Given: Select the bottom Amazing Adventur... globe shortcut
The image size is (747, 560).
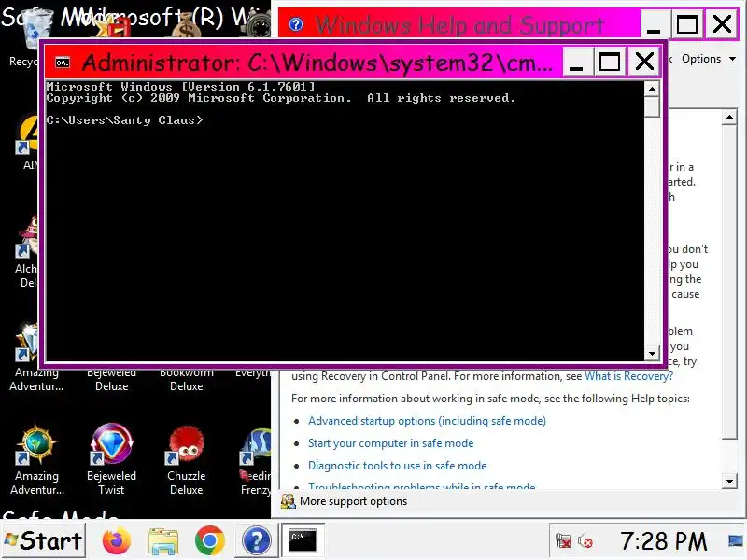Looking at the screenshot, I should [37, 459].
